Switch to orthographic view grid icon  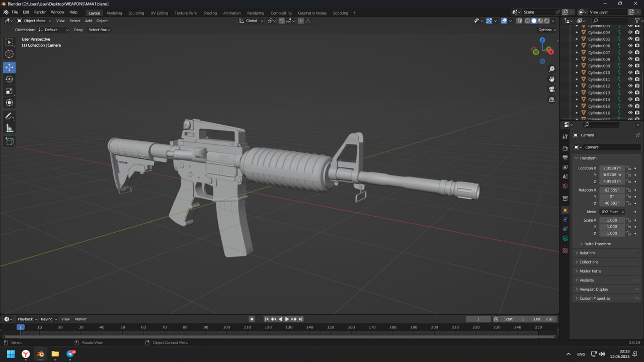coord(552,100)
